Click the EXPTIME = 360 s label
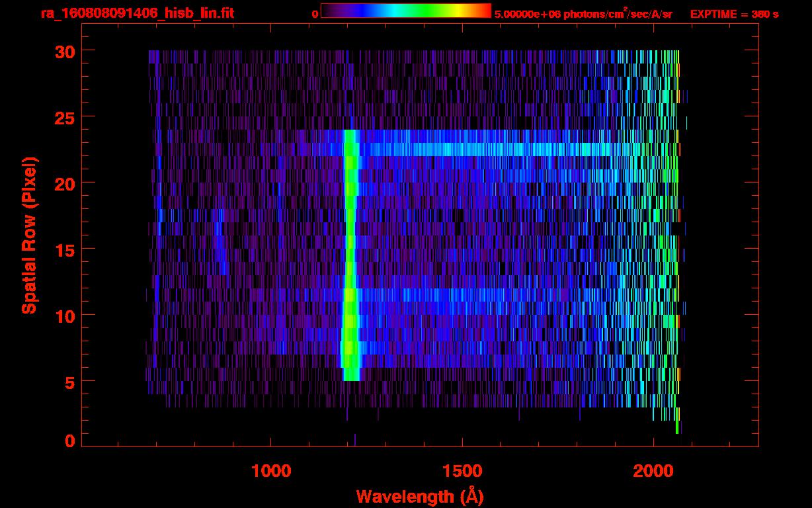Viewport: 812px width, 508px height. click(x=734, y=14)
